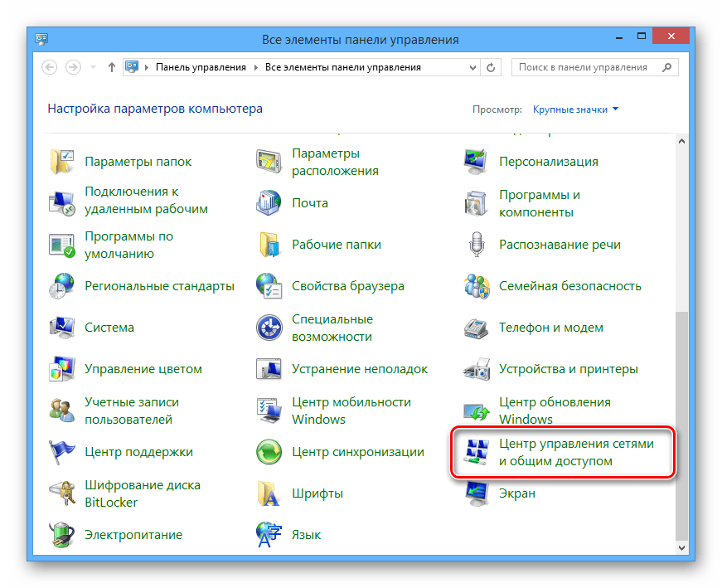722x588 pixels.
Task: Click the refresh button in address bar
Action: pyautogui.click(x=492, y=67)
